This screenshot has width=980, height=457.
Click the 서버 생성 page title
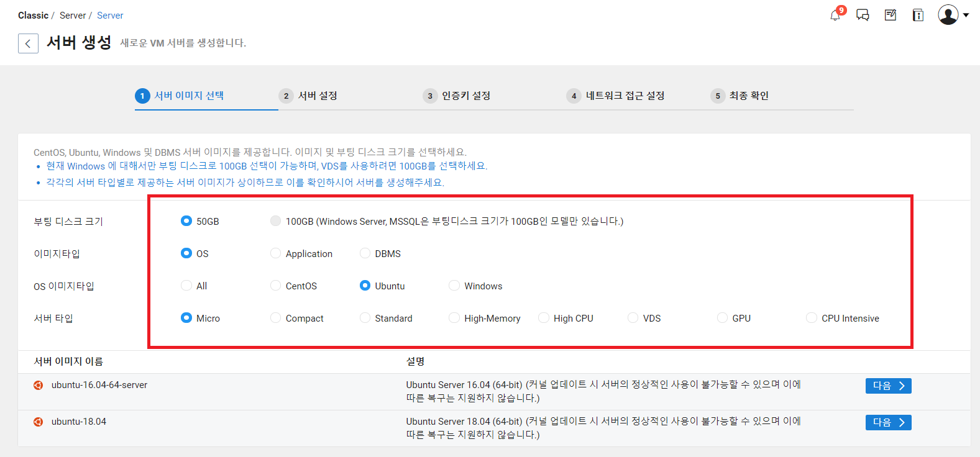[79, 42]
